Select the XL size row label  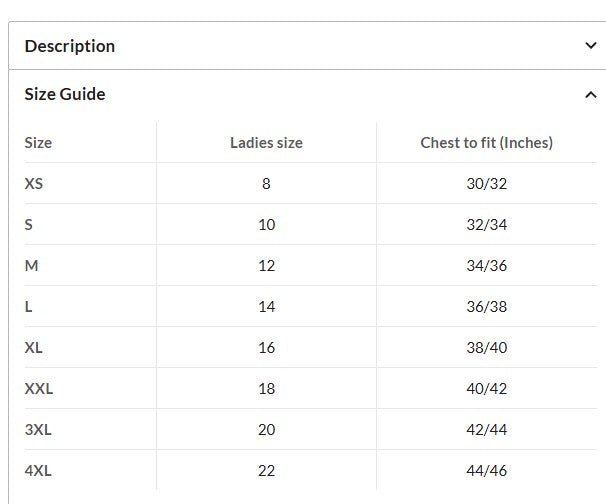click(x=34, y=348)
